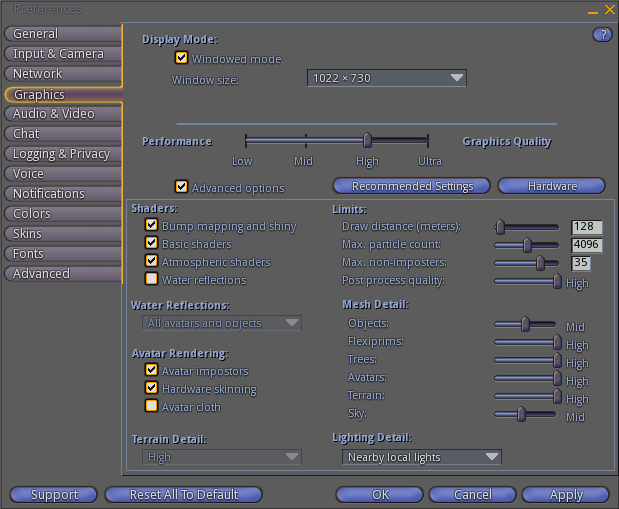The width and height of the screenshot is (619, 509).
Task: Click the Low quality label
Action: [242, 161]
